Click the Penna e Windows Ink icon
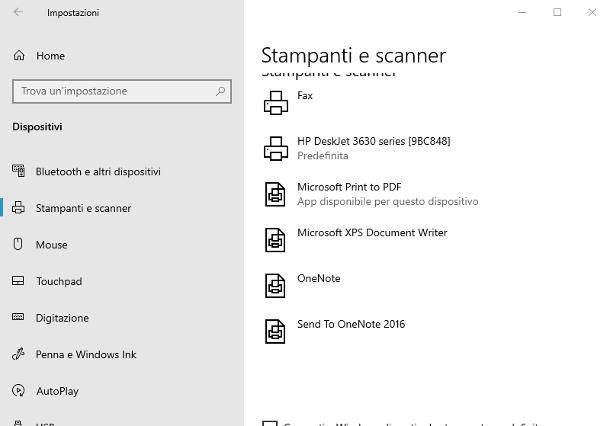610x426 pixels. 18,354
